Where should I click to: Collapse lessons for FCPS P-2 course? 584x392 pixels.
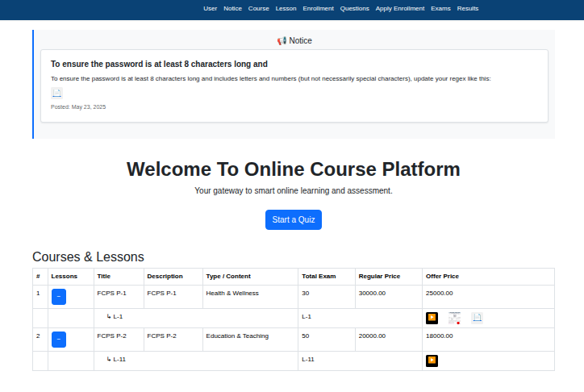pyautogui.click(x=59, y=340)
